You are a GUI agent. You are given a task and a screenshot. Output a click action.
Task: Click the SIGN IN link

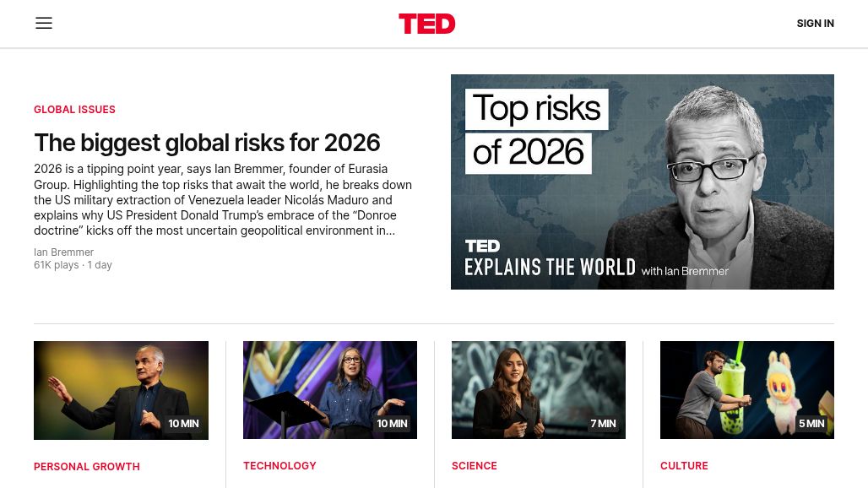click(815, 24)
